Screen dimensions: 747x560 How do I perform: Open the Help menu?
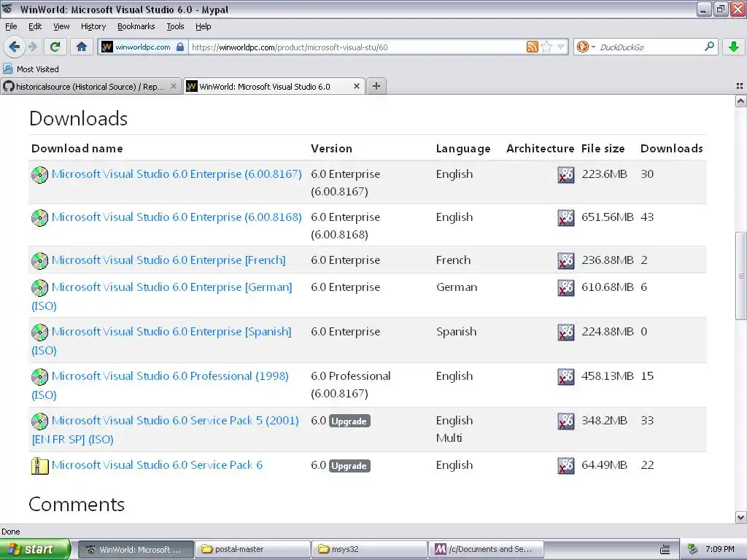(203, 26)
